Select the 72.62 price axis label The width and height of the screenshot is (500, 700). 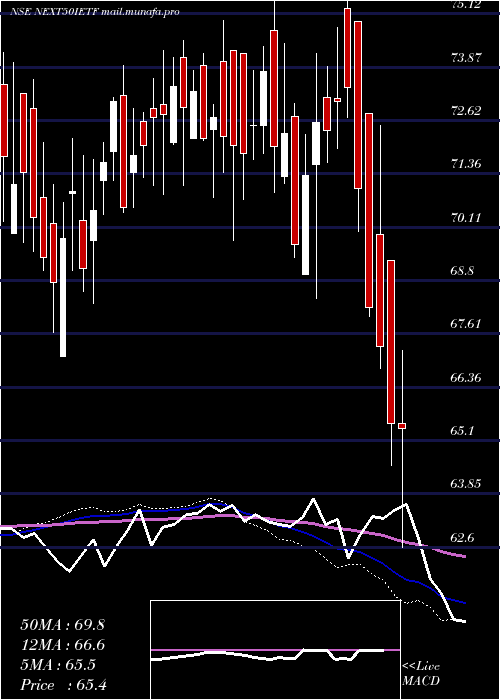467,111
